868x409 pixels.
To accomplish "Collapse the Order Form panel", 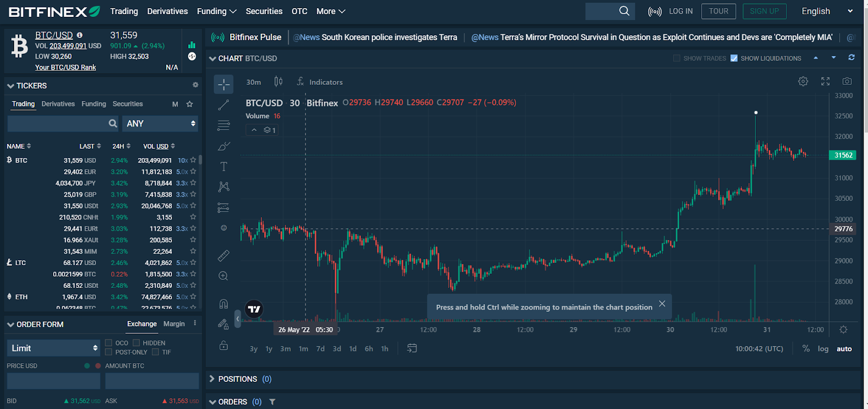I will [x=10, y=325].
